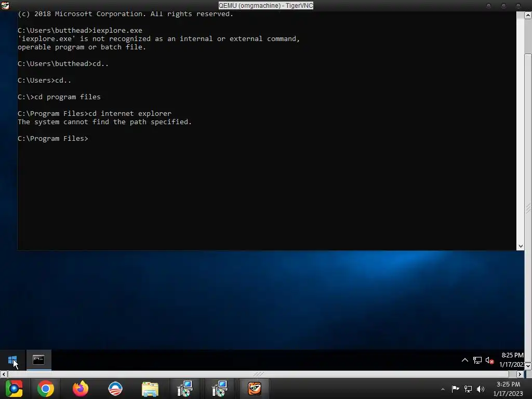
Task: Click the network icon in the host tray
Action: 468,389
